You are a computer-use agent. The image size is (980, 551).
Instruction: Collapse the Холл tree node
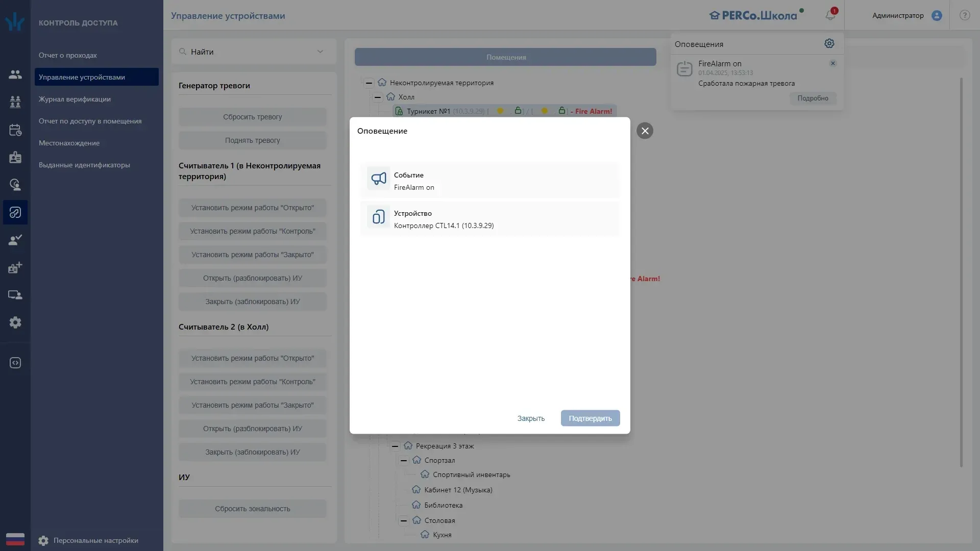click(x=378, y=97)
